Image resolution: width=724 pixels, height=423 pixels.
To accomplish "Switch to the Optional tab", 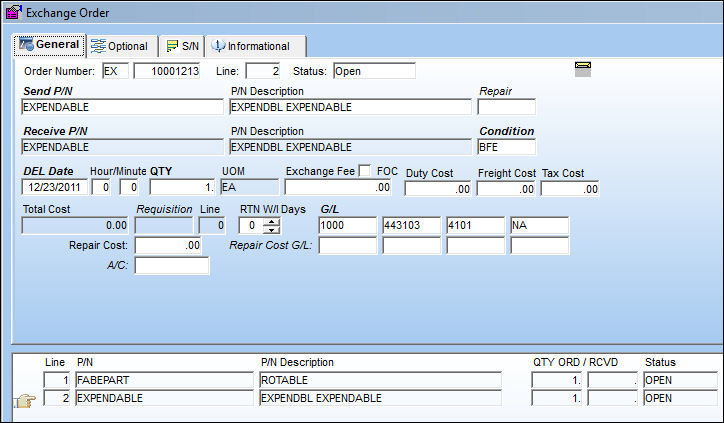I will point(122,46).
